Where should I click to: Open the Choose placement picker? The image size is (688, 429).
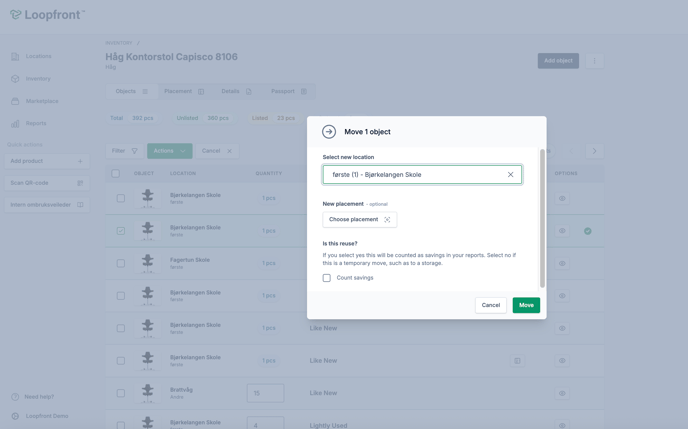point(359,219)
